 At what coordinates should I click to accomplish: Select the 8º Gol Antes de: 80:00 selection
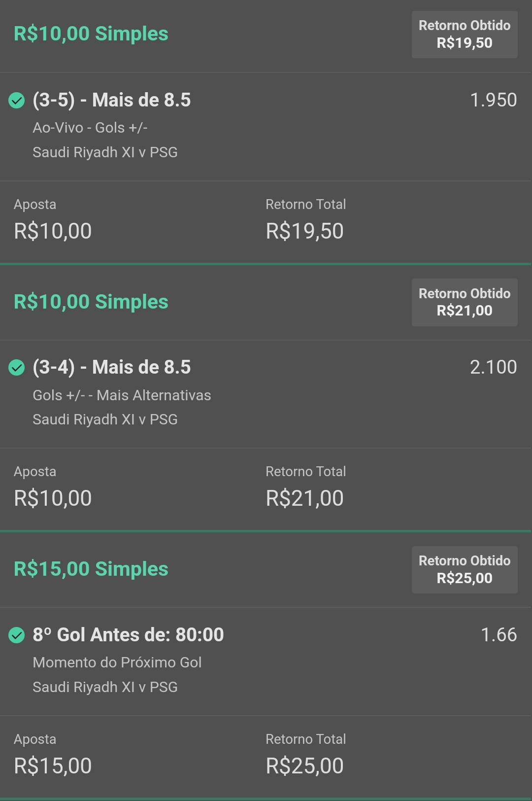tap(128, 635)
